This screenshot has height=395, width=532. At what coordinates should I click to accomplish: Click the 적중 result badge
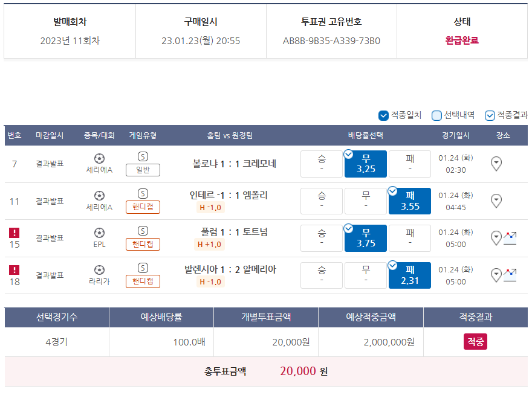pos(475,342)
